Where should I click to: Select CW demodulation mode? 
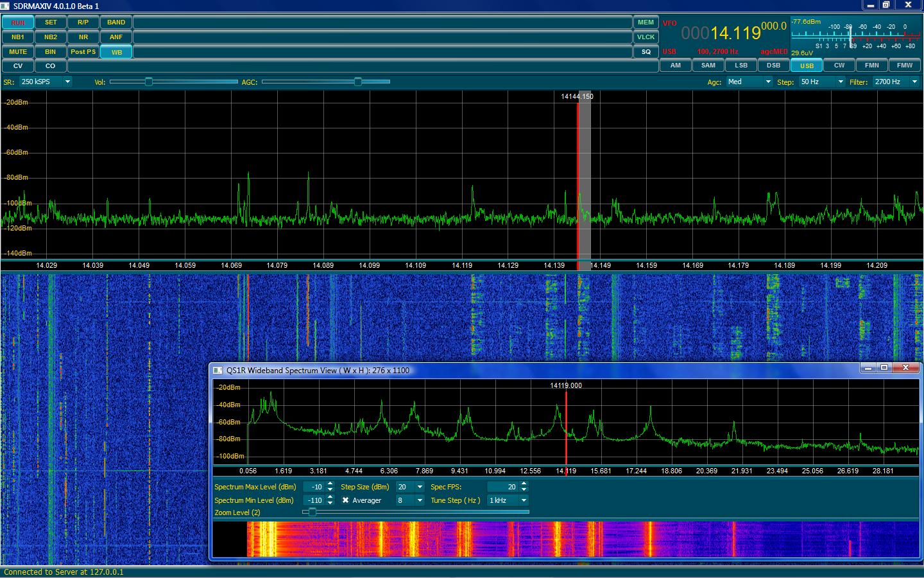tap(839, 66)
